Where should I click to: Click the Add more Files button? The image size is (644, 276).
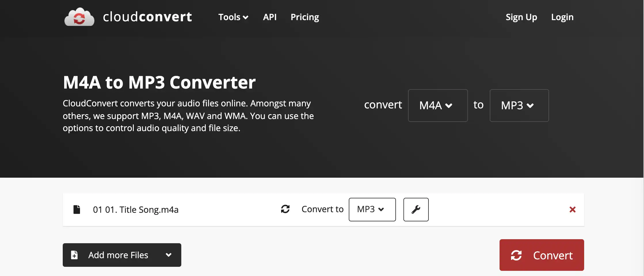coord(122,255)
